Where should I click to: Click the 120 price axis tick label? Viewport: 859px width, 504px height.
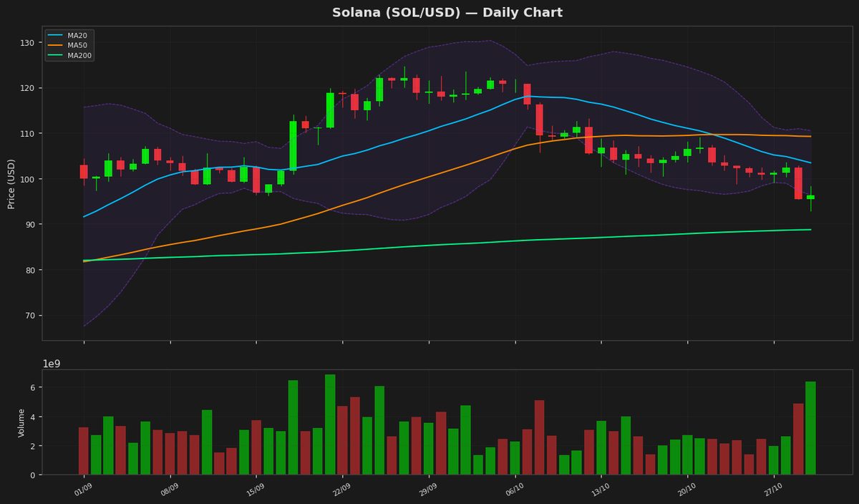point(28,88)
